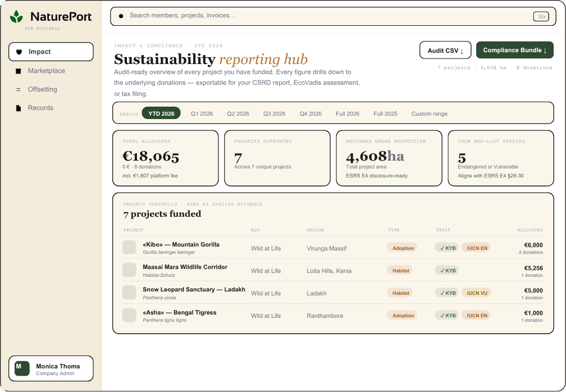Open the Hectares Under Protection card

tap(389, 158)
